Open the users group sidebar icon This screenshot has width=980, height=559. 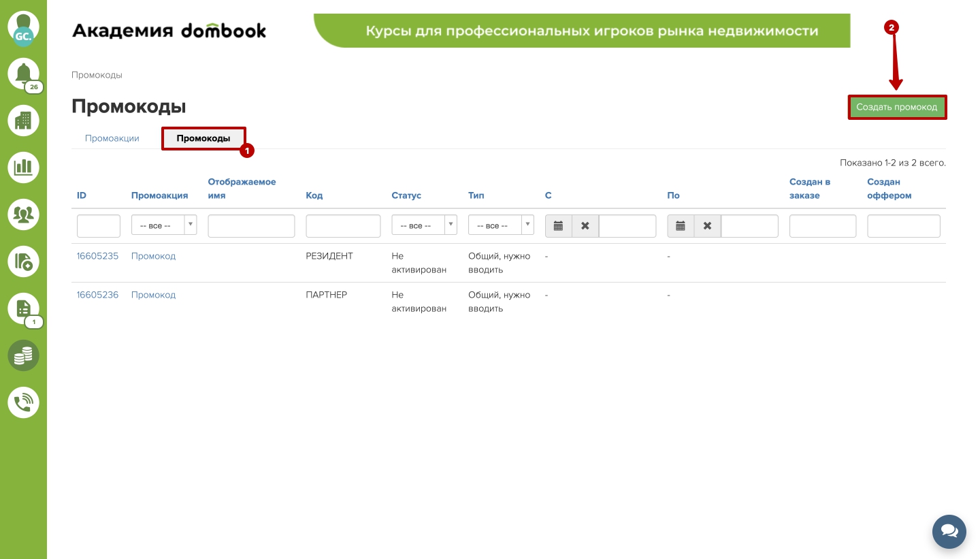tap(23, 214)
